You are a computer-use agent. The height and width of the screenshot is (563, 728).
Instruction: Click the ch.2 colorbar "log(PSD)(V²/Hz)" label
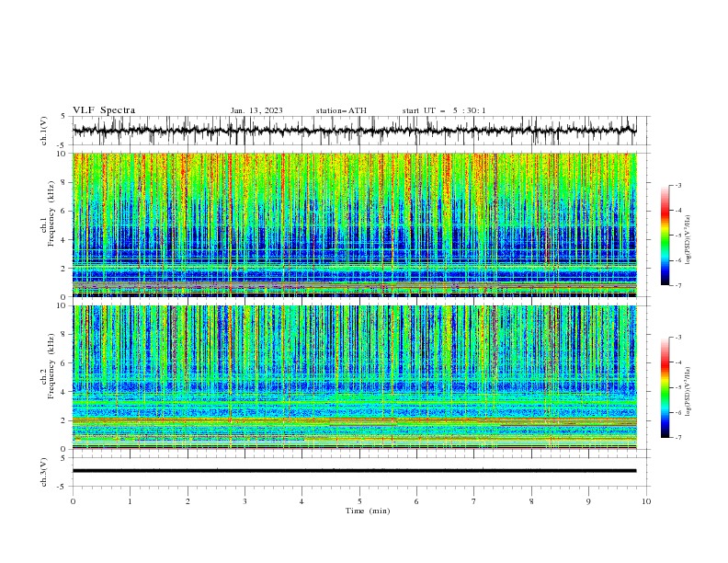click(688, 392)
